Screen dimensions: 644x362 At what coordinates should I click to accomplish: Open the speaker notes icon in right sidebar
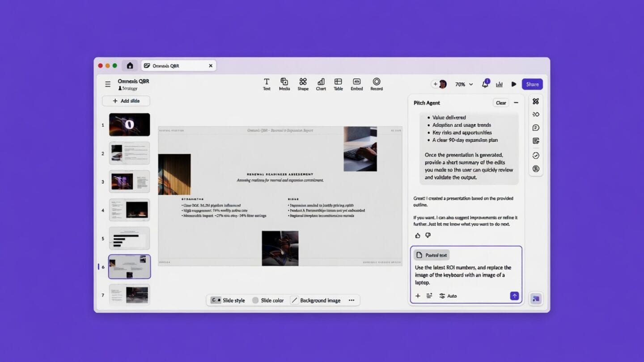[x=536, y=141]
